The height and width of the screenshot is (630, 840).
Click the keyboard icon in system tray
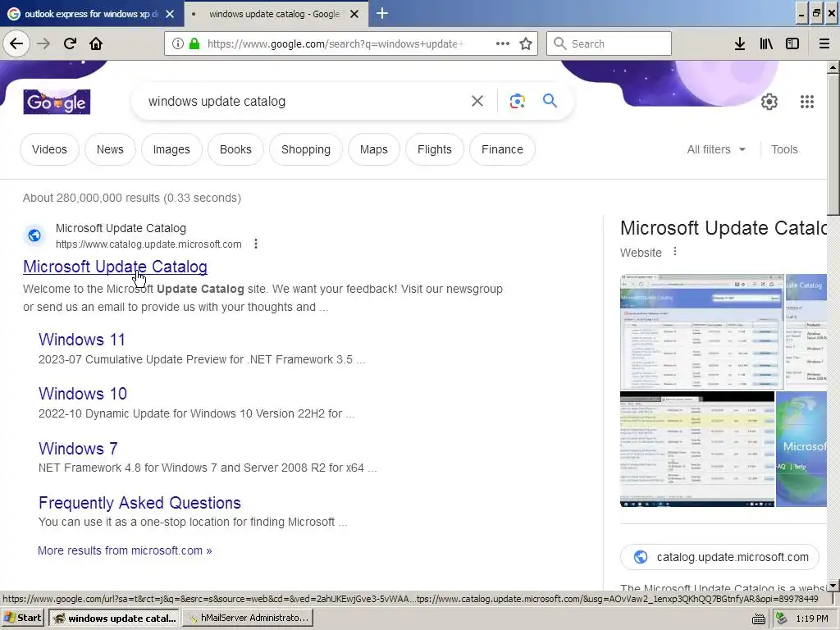759,619
